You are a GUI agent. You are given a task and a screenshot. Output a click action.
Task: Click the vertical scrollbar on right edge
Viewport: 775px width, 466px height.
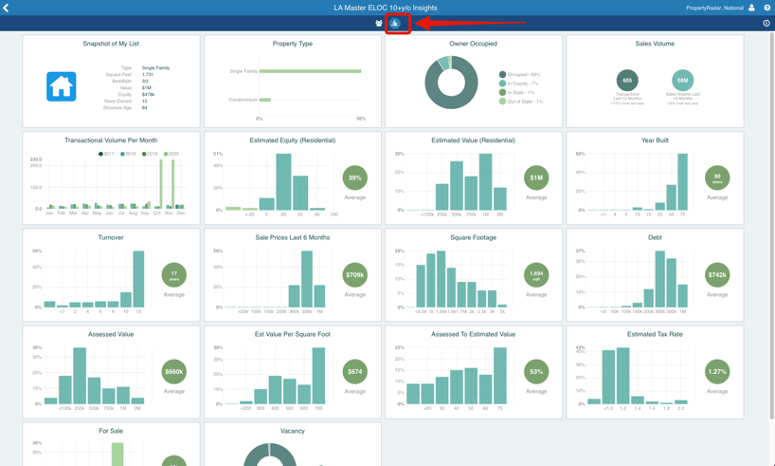772,227
